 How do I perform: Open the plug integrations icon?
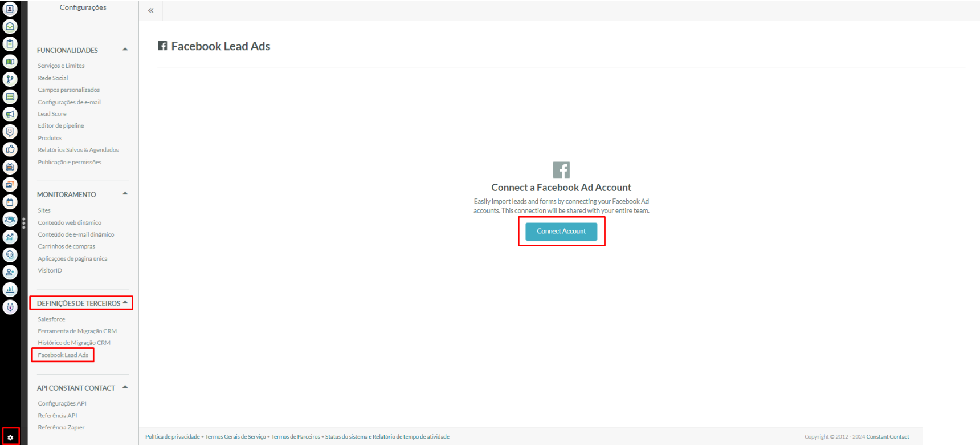pyautogui.click(x=10, y=307)
